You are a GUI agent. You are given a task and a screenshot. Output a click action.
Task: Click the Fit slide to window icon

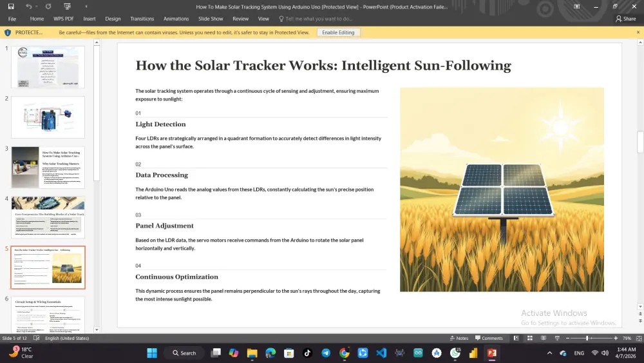pos(639,338)
